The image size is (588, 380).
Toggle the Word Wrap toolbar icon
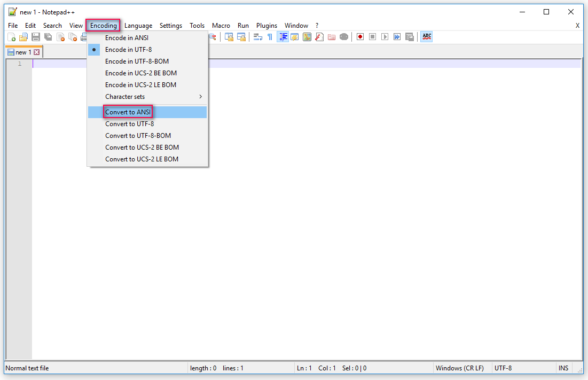pyautogui.click(x=258, y=37)
